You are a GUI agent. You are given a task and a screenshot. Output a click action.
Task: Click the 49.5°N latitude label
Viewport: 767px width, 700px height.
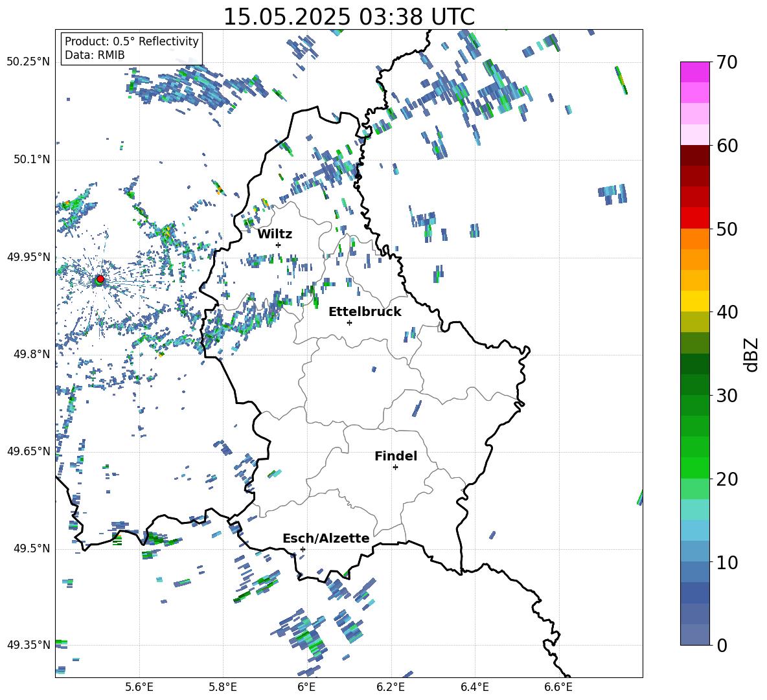point(32,548)
